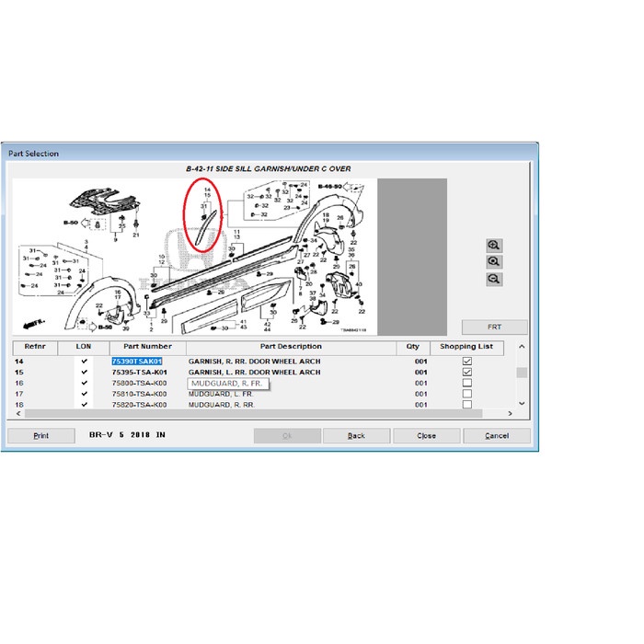
Task: Click the vertical scrollbar thumb of parts list
Action: tap(522, 373)
